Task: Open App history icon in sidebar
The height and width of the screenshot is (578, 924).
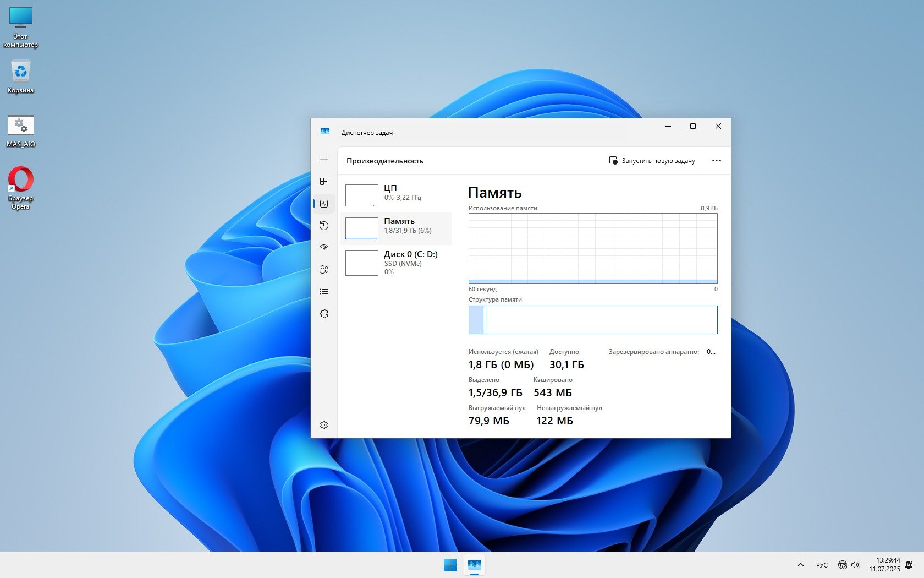Action: (x=324, y=226)
